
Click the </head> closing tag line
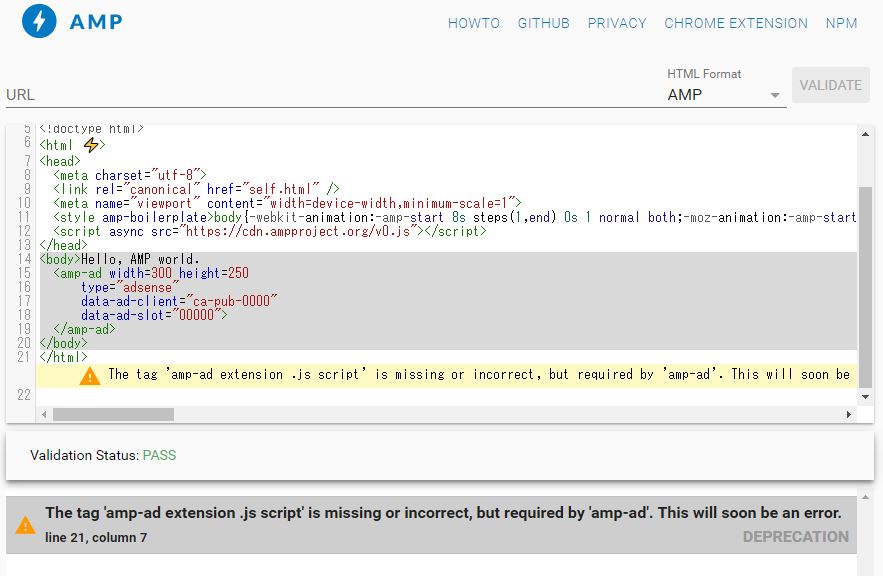pyautogui.click(x=64, y=245)
